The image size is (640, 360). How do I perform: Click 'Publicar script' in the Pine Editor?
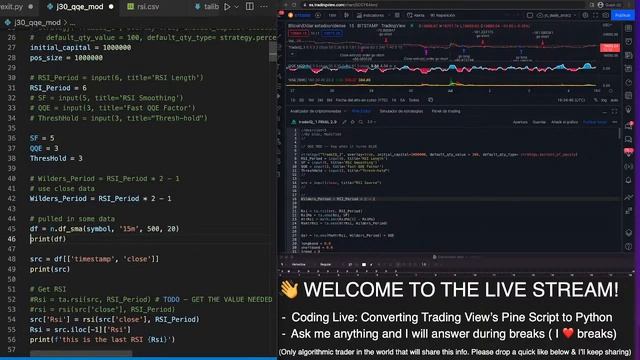(x=595, y=122)
